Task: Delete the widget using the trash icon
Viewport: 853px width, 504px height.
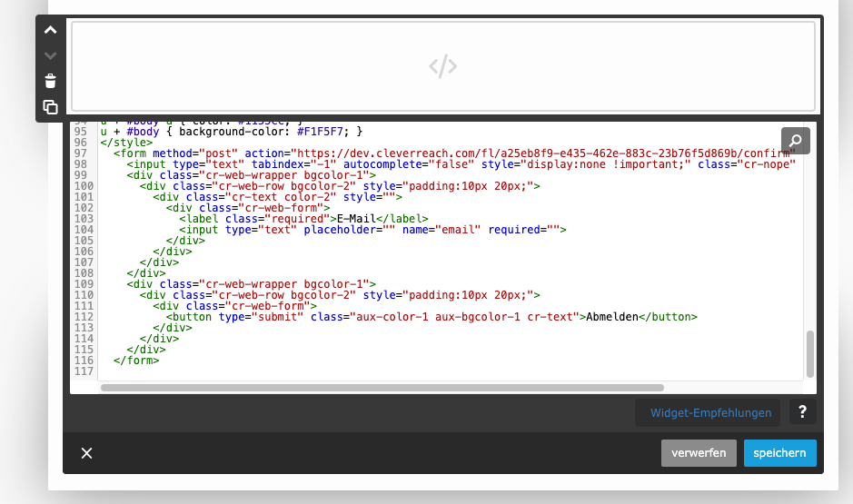Action: pyautogui.click(x=51, y=81)
